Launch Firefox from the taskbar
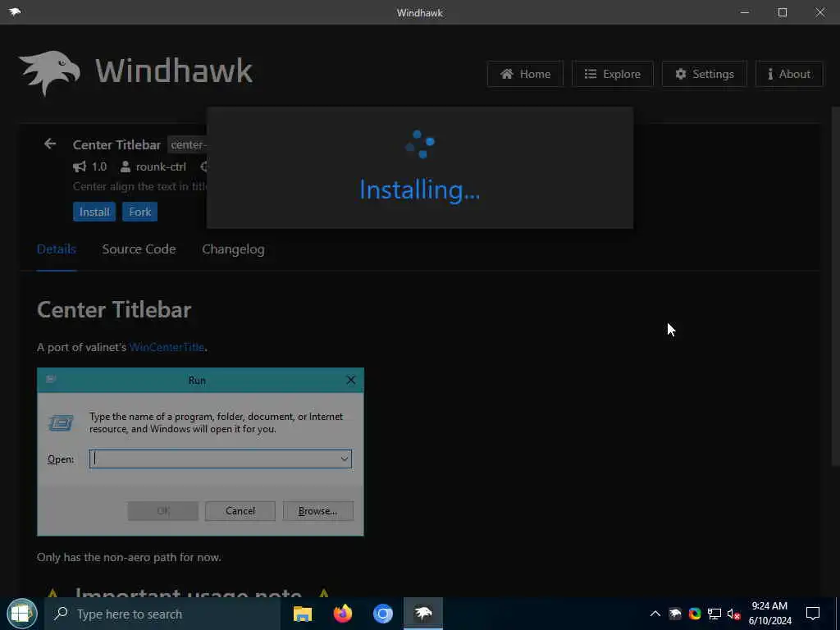Viewport: 840px width, 630px height. coord(343,614)
